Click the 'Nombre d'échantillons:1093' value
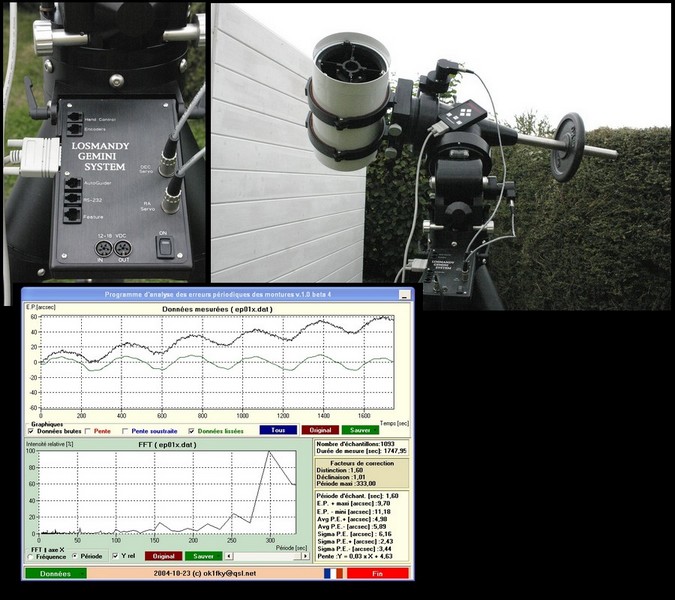Viewport: 675px width, 600px height. pyautogui.click(x=355, y=444)
